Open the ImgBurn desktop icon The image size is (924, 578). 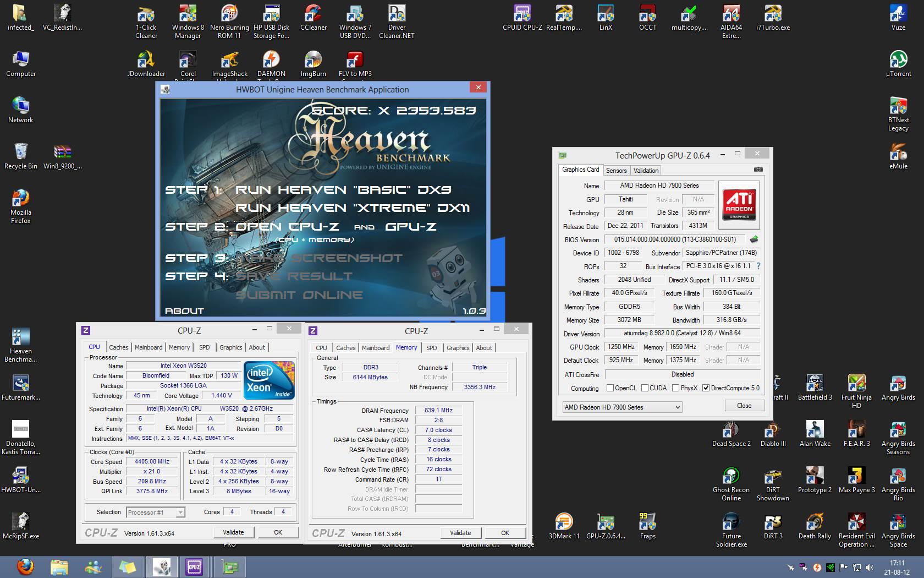pos(313,64)
